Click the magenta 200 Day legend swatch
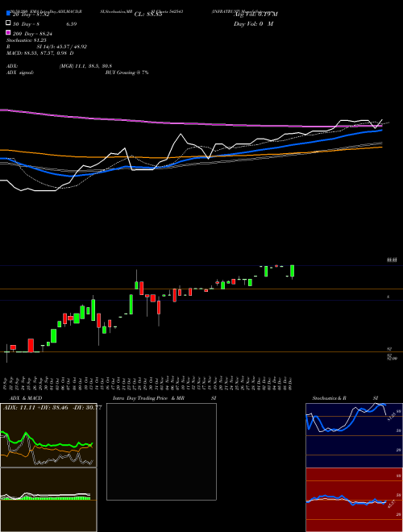This screenshot has width=403, height=532. click(8, 33)
